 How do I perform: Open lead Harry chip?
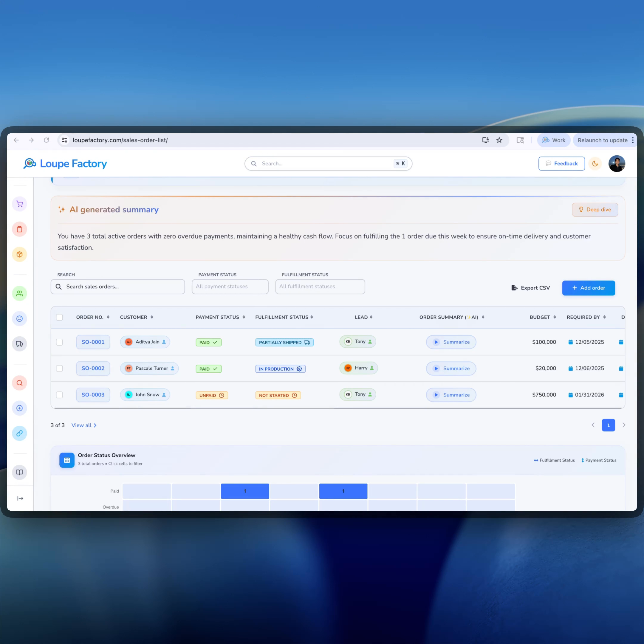pyautogui.click(x=359, y=368)
